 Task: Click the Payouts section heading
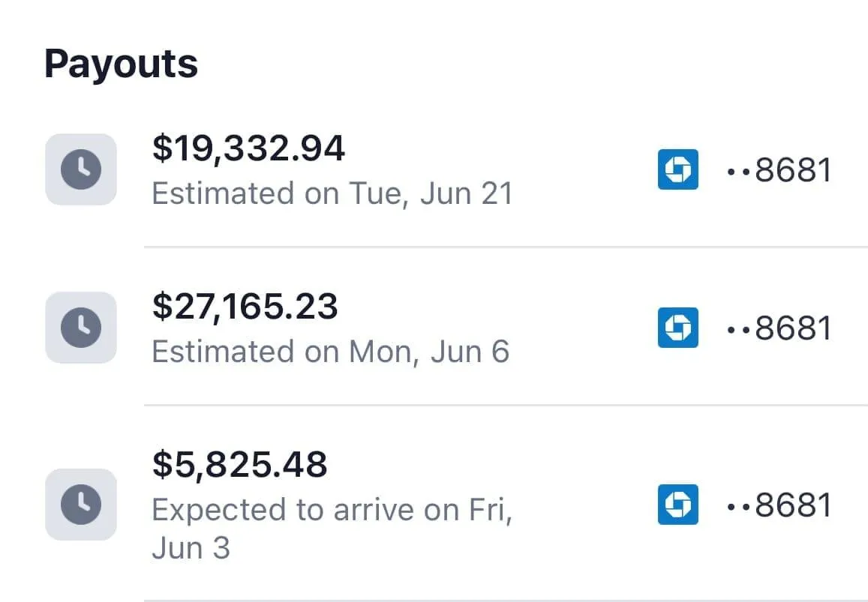(121, 64)
